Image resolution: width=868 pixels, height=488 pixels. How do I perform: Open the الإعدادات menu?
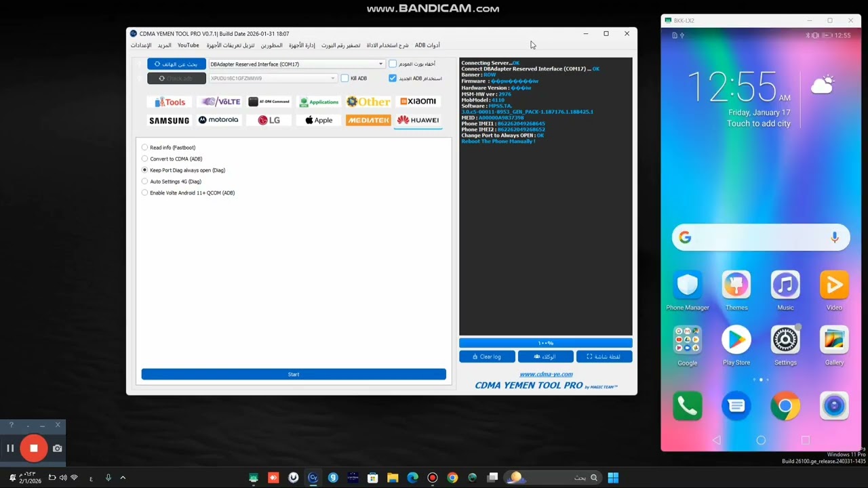[x=141, y=45]
